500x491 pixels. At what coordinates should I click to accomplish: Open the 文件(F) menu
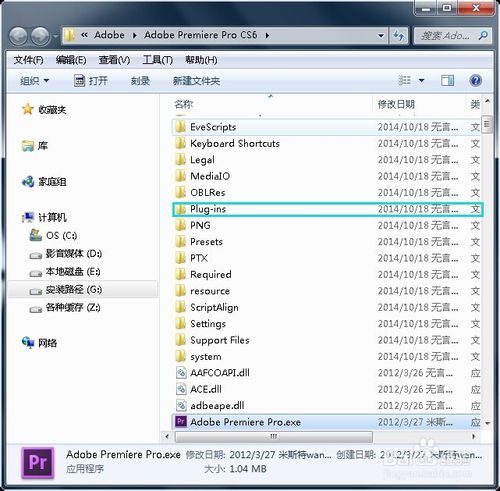click(28, 60)
